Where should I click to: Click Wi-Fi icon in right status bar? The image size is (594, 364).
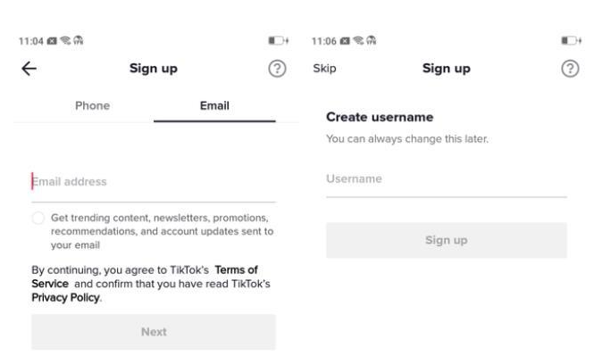pyautogui.click(x=361, y=41)
